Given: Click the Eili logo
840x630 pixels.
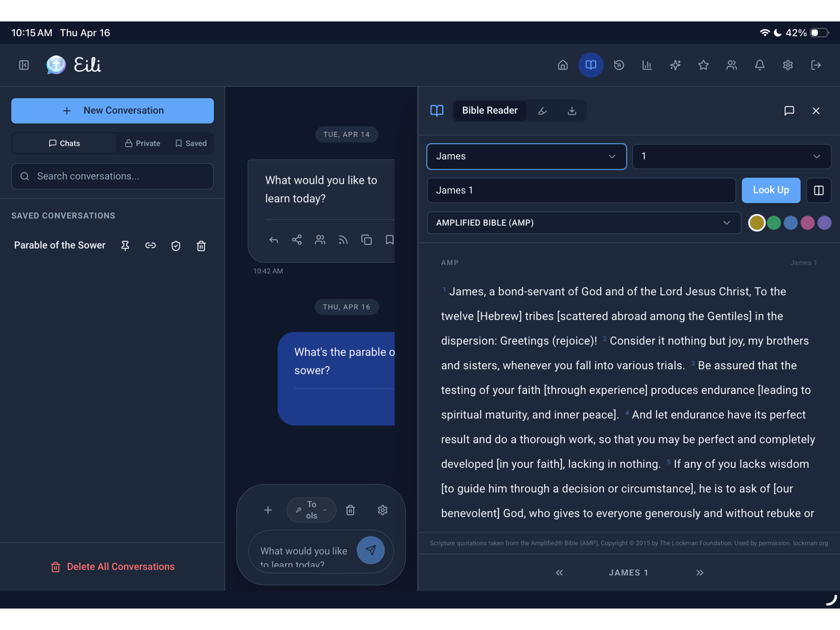Looking at the screenshot, I should (74, 65).
